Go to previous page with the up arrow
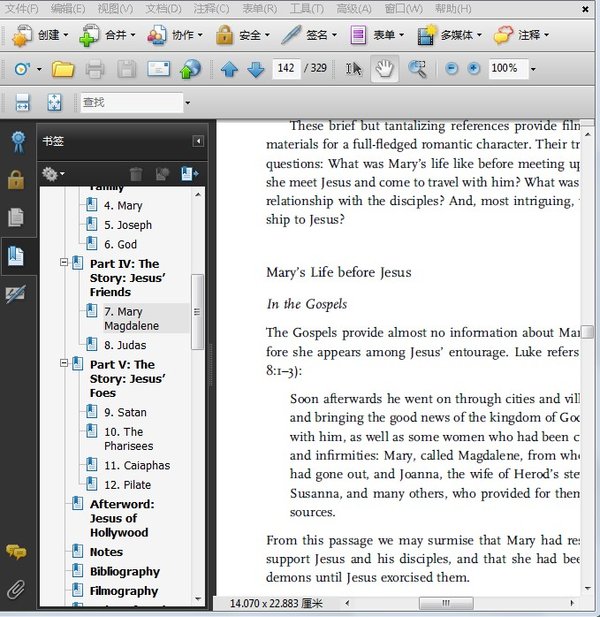Image resolution: width=600 pixels, height=617 pixels. pyautogui.click(x=229, y=69)
